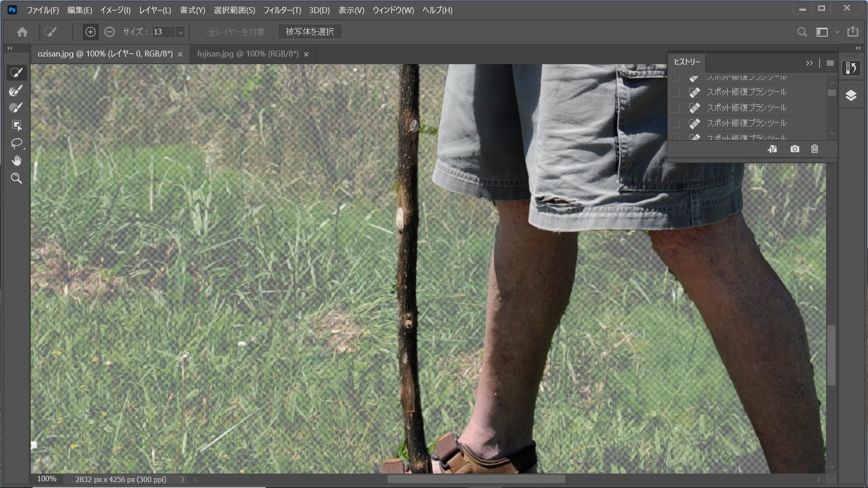Viewport: 868px width, 488px height.
Task: Open the brush size dropdown
Action: pos(180,32)
